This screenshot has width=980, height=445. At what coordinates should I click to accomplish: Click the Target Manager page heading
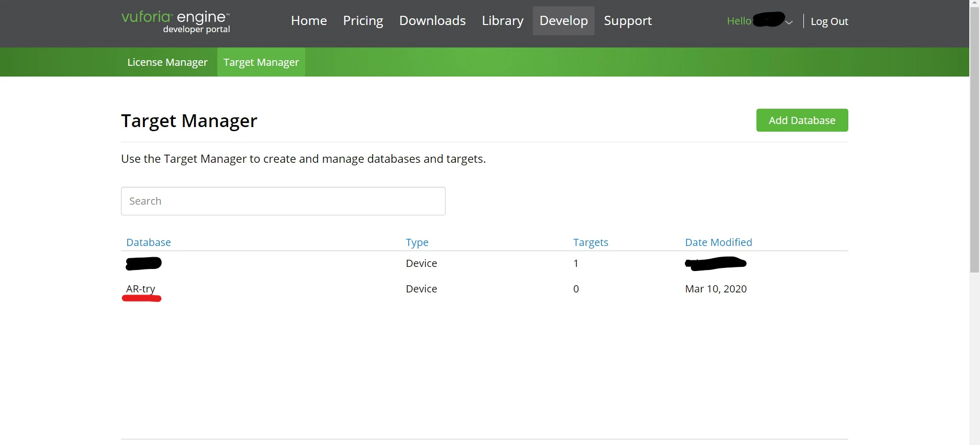[x=189, y=121]
